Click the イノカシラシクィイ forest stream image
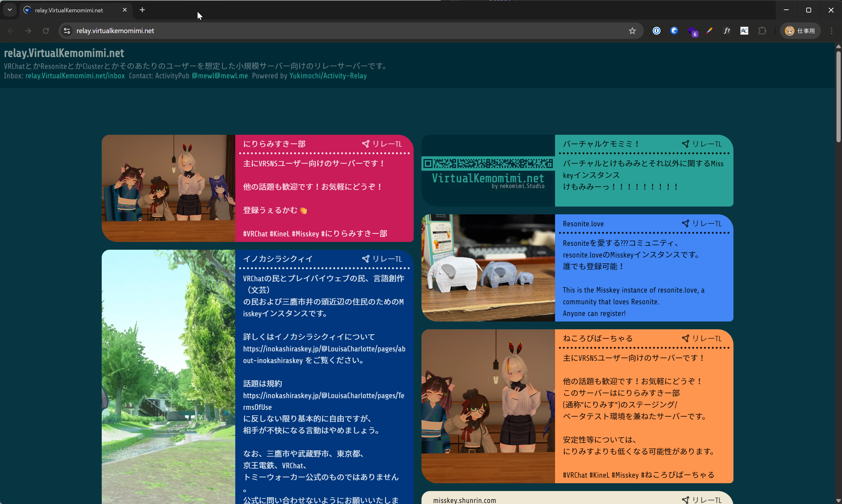Screen dimensions: 842x504 click(x=169, y=377)
